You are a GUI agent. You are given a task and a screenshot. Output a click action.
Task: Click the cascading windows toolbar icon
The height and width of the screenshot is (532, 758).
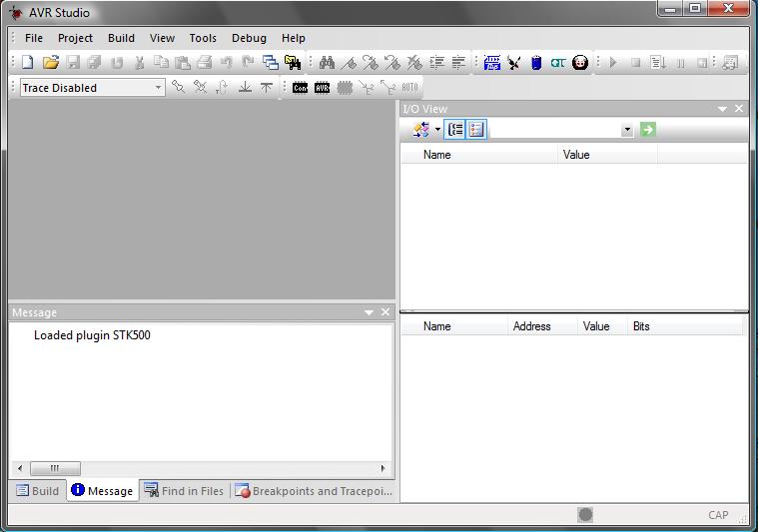[x=271, y=63]
